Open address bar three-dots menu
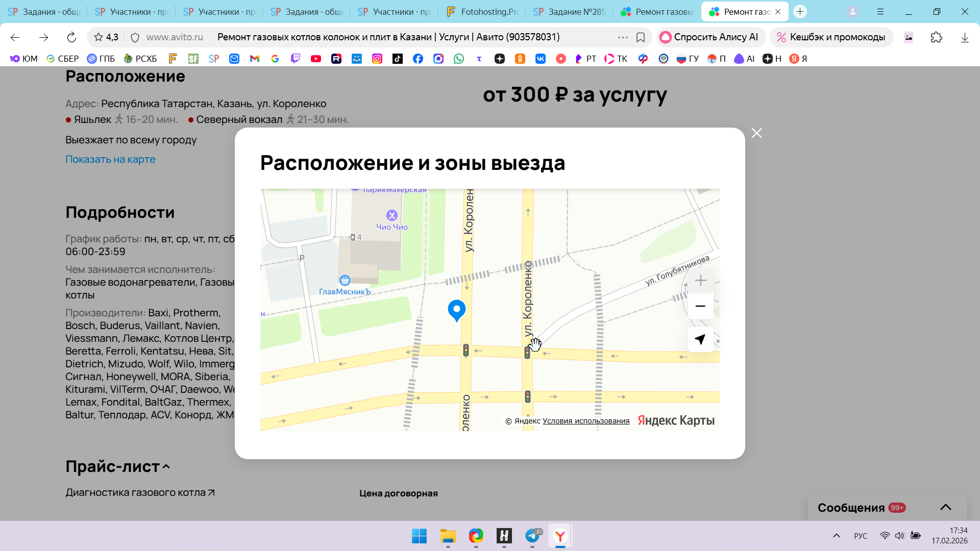 click(623, 37)
